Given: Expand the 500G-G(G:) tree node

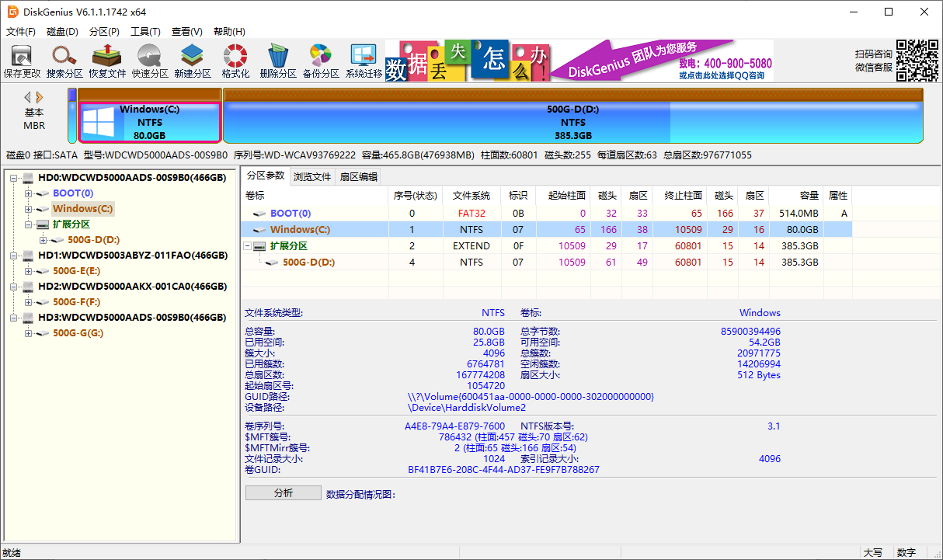Looking at the screenshot, I should tap(29, 333).
